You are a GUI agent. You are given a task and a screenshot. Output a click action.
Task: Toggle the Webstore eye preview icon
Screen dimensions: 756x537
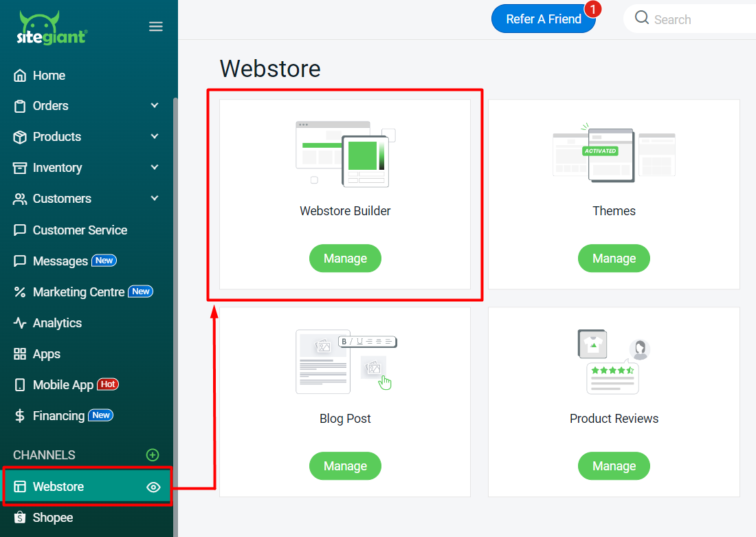coord(154,487)
